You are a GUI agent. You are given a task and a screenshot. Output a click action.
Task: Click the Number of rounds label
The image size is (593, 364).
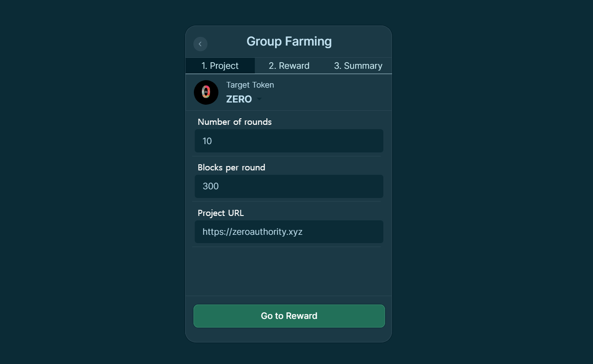pyautogui.click(x=235, y=122)
